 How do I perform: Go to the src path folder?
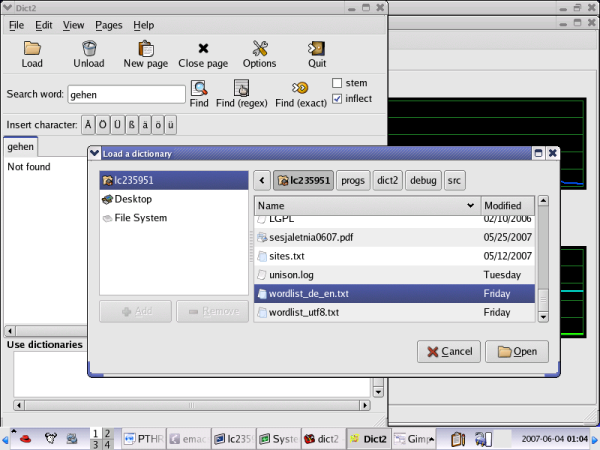(454, 180)
